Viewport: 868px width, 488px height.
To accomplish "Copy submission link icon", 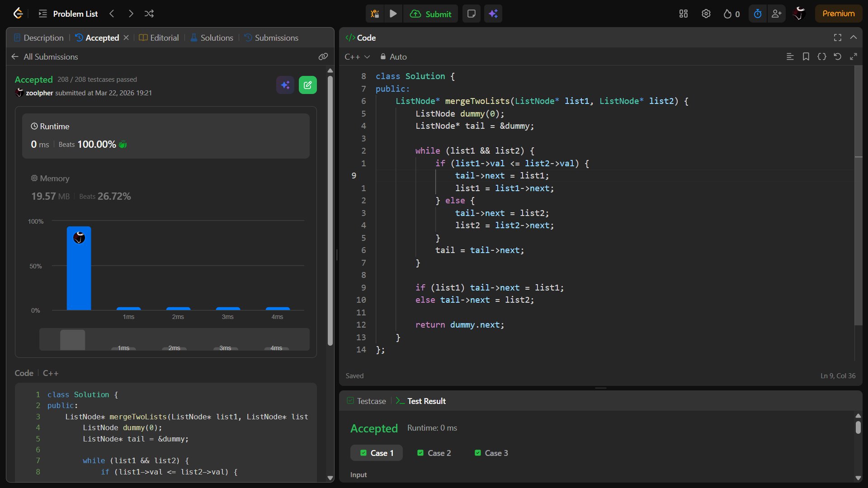I will (323, 56).
